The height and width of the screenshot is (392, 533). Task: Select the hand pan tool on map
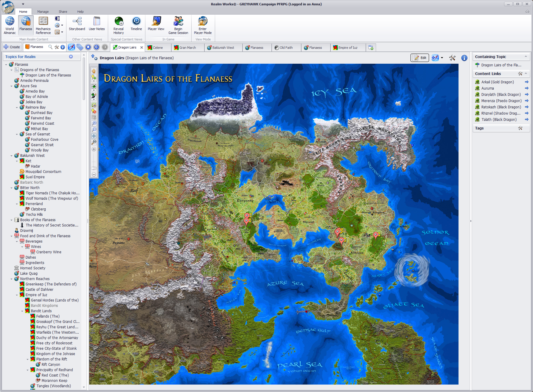tap(94, 71)
